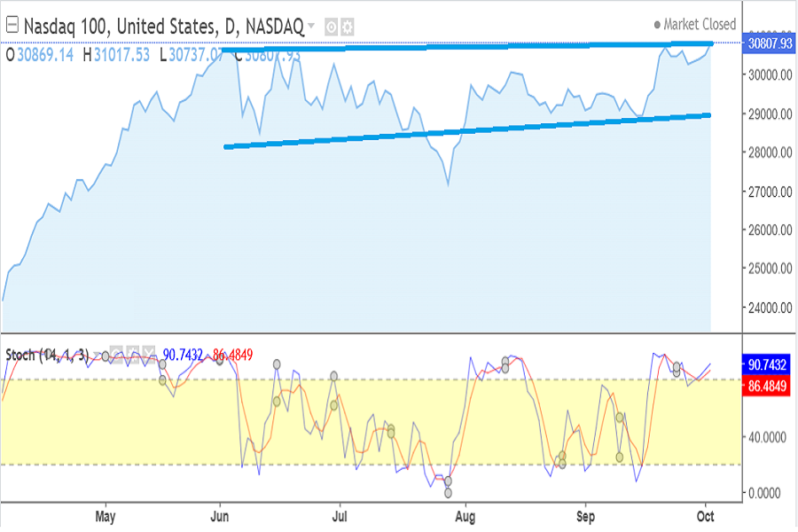798x532 pixels.
Task: Click the Jul label on time axis
Action: (340, 516)
